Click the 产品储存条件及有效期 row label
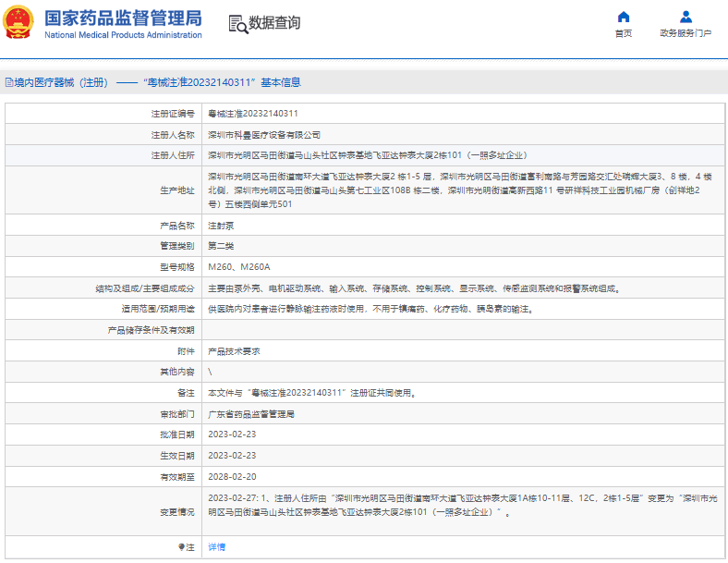Viewport: 728px width, 563px height. (151, 330)
